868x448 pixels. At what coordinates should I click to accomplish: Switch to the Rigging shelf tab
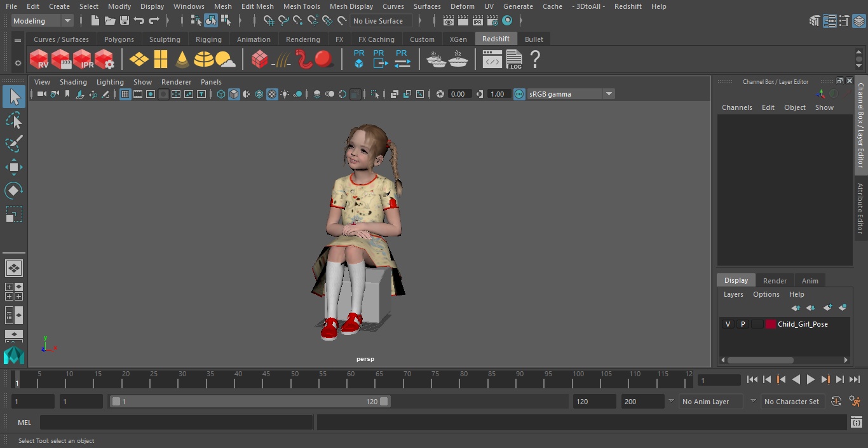point(208,39)
